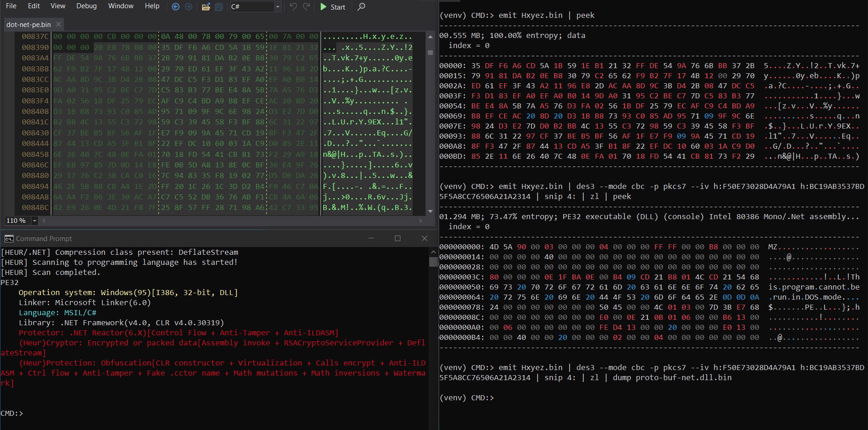Click the hex view horizontal scroll-left arrow

click(43, 220)
